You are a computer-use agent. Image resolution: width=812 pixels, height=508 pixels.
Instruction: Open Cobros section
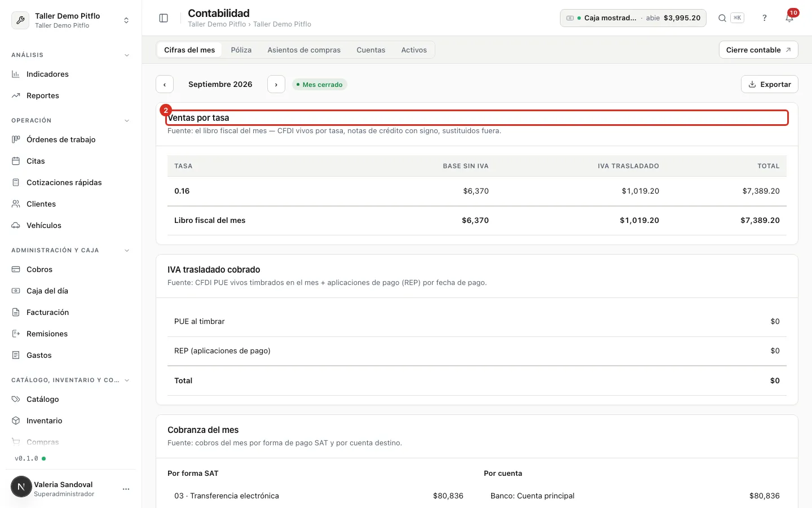(70, 269)
